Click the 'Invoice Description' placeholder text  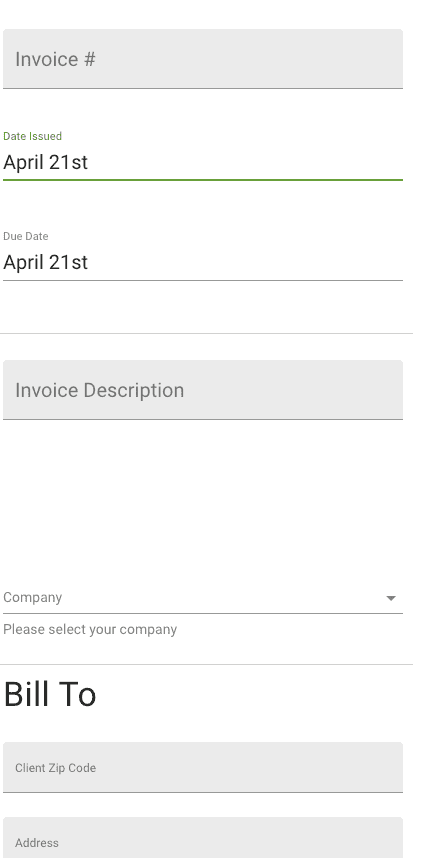click(x=100, y=391)
